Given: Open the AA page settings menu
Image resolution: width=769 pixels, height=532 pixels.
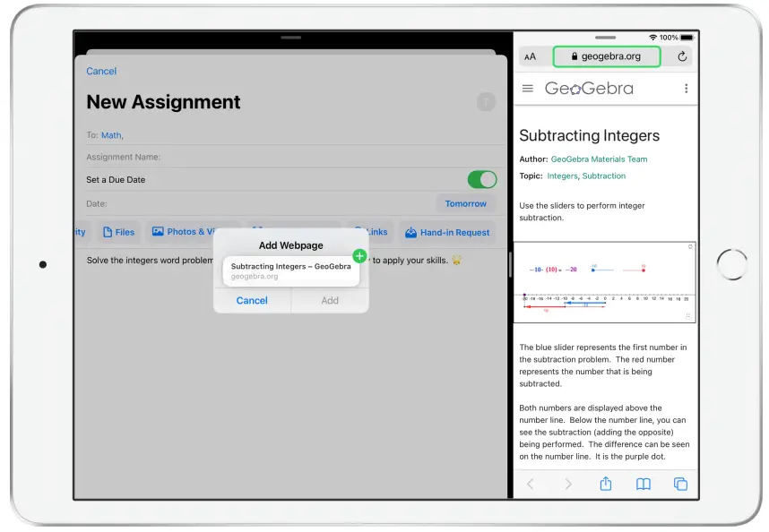Looking at the screenshot, I should (531, 56).
